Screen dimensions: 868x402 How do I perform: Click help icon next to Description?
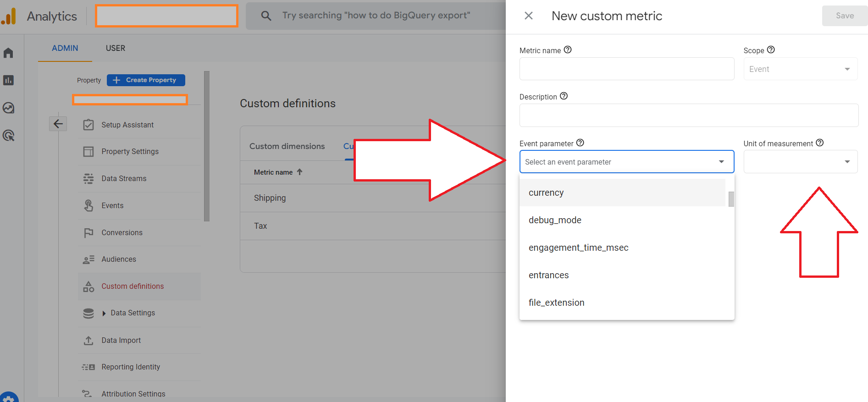[x=564, y=96]
